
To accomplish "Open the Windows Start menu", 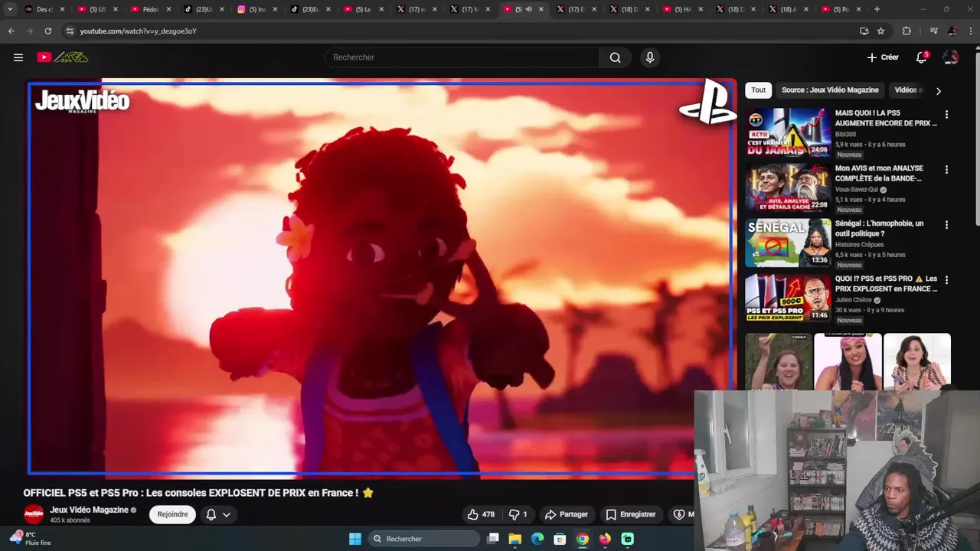I will (355, 539).
